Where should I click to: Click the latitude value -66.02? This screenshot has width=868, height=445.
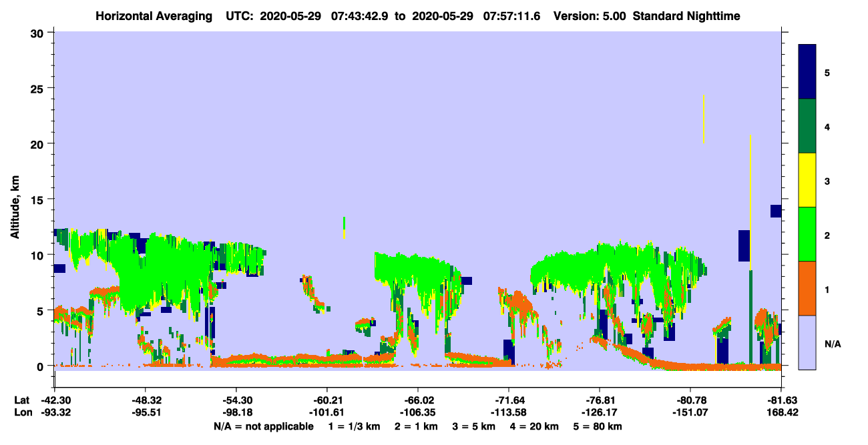(x=418, y=400)
